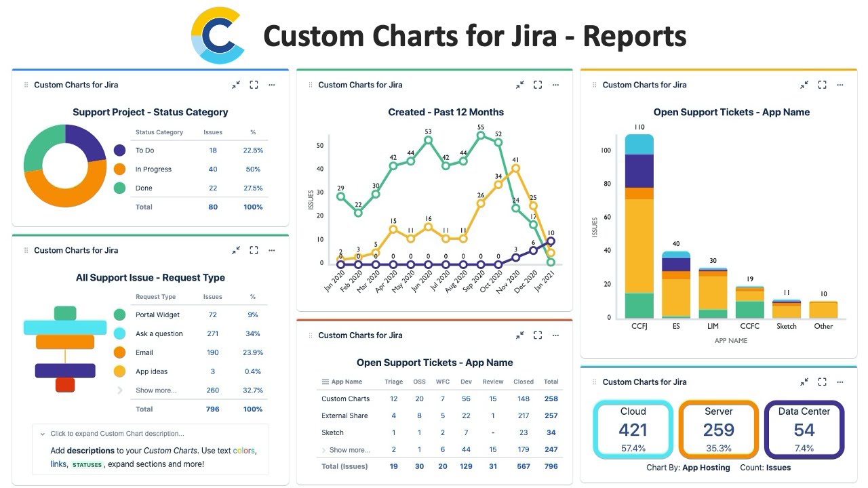Maximize the Status Category gadget to fullscreen
The image size is (868, 488).
254,85
